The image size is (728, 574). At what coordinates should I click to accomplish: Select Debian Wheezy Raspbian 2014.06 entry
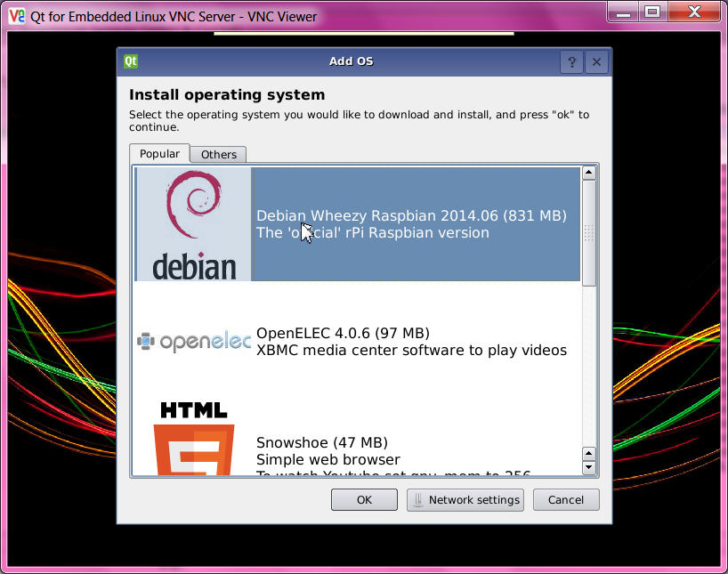tap(411, 224)
